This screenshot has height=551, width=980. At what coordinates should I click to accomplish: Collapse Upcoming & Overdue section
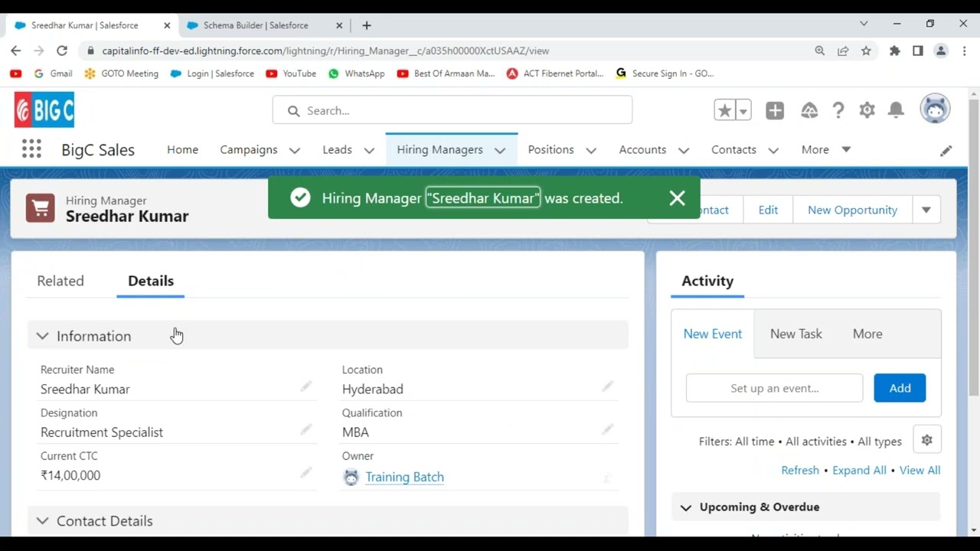coord(686,507)
